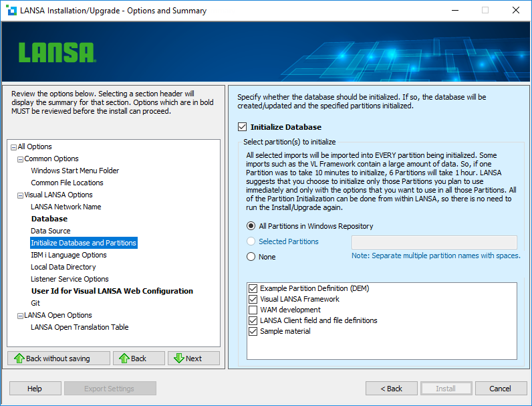Click the Back without saving button
The height and width of the screenshot is (406, 532).
59,358
